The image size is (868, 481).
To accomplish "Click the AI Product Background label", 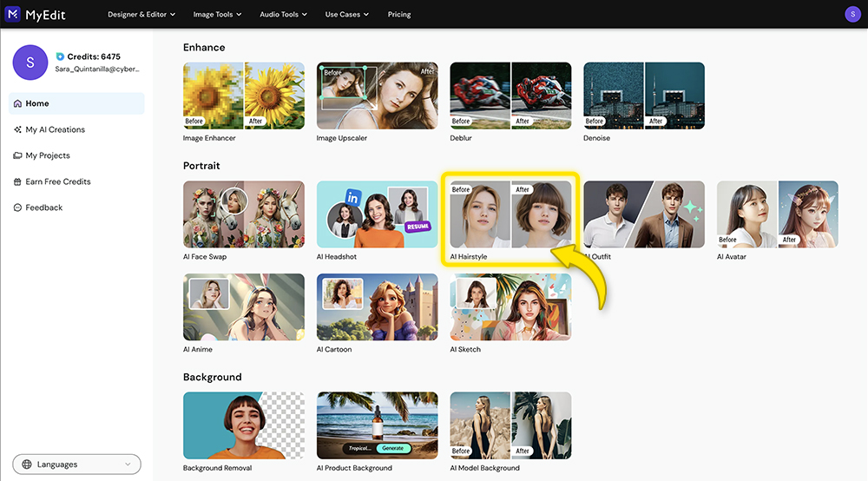I will [x=354, y=468].
